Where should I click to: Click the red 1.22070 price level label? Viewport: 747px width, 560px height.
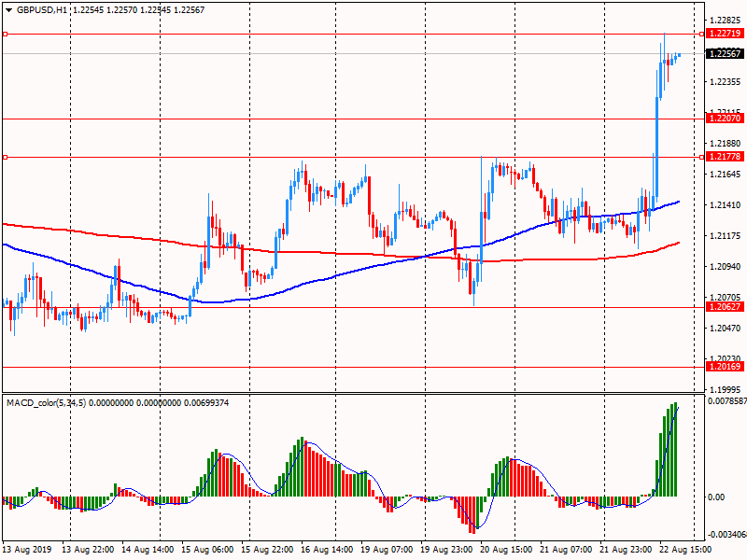pos(725,119)
